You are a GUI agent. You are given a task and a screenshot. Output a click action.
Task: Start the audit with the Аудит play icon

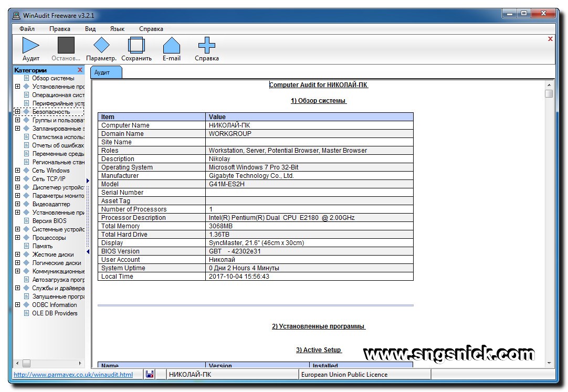click(31, 45)
